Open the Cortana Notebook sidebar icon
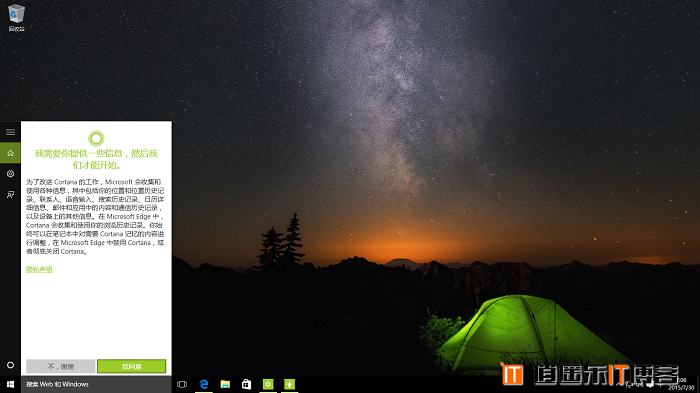The width and height of the screenshot is (700, 393). pos(10,174)
